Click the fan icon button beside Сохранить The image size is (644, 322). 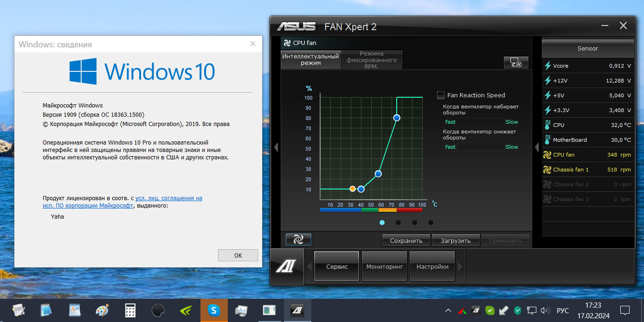pos(298,240)
